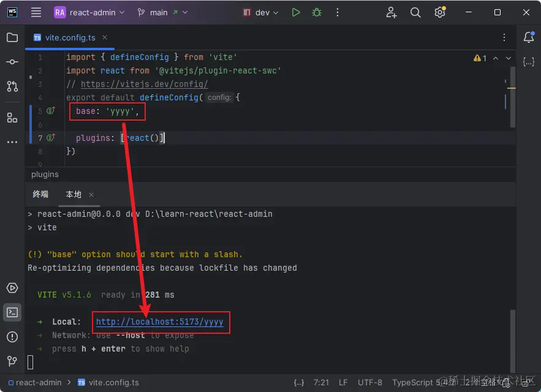Show more tool windows ellipsis
Viewport: 541px width, 392px height.
(12, 142)
